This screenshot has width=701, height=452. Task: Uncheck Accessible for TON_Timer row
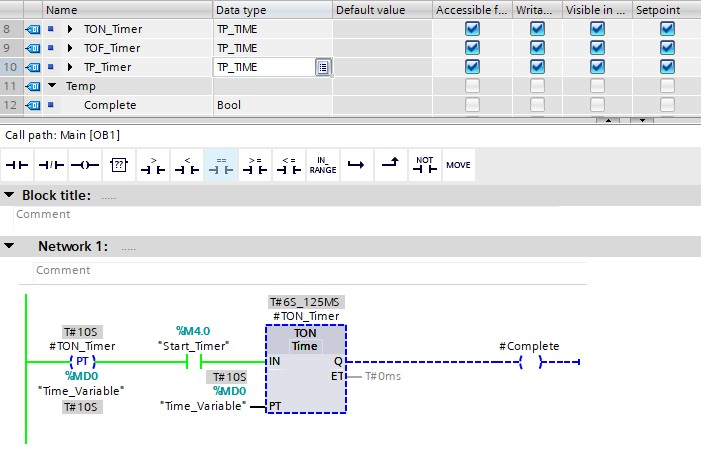(x=472, y=29)
